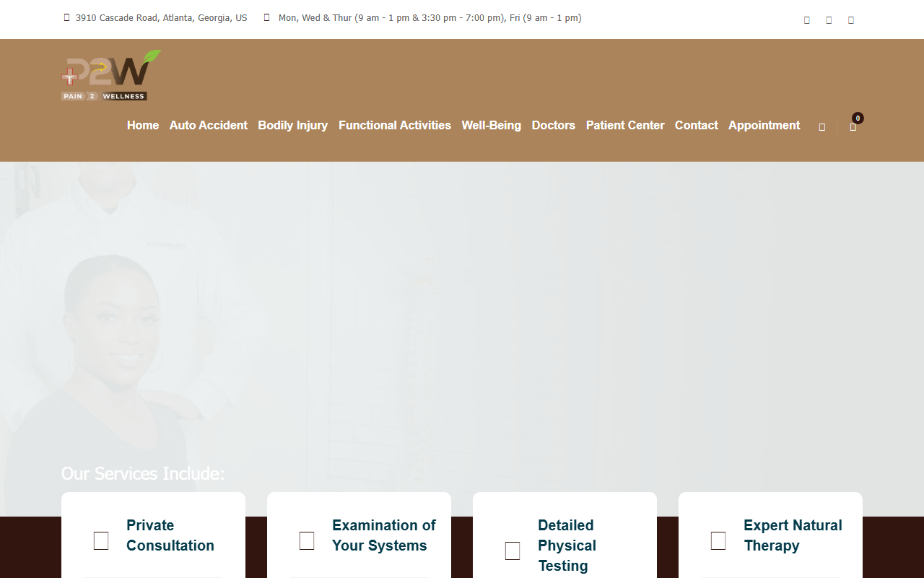This screenshot has height=578, width=924.
Task: Go to the Home menu item
Action: tap(143, 125)
